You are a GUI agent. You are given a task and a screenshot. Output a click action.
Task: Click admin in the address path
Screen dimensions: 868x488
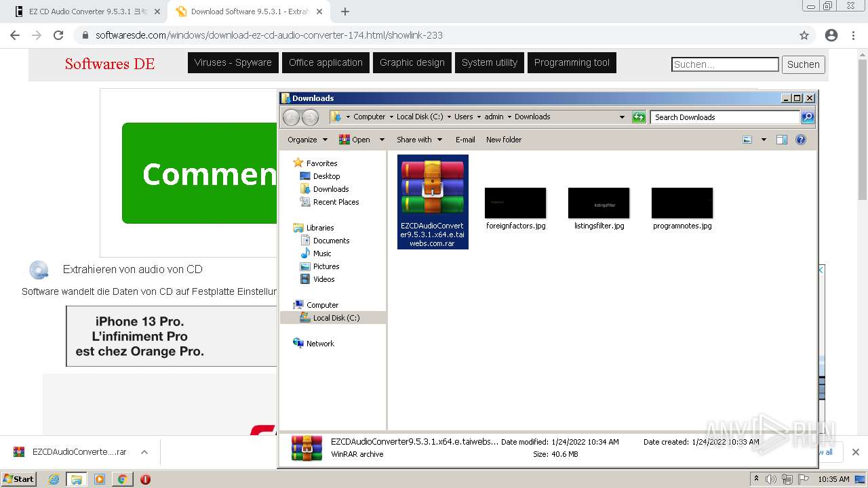[x=494, y=117]
